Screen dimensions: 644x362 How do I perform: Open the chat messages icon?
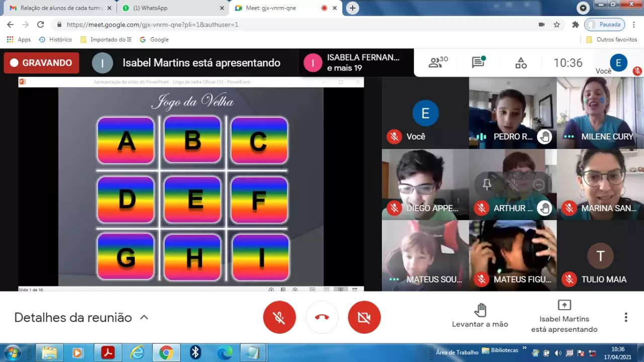coord(478,62)
